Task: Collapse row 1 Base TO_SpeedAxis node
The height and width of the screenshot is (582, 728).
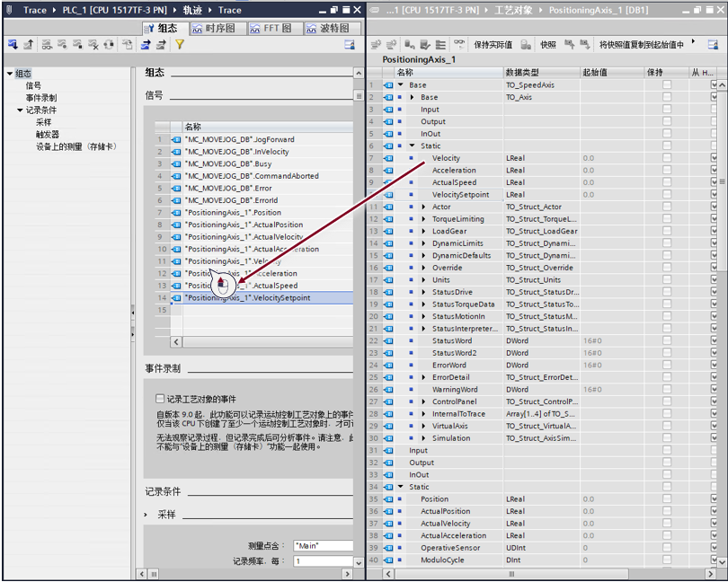Action: click(x=400, y=85)
